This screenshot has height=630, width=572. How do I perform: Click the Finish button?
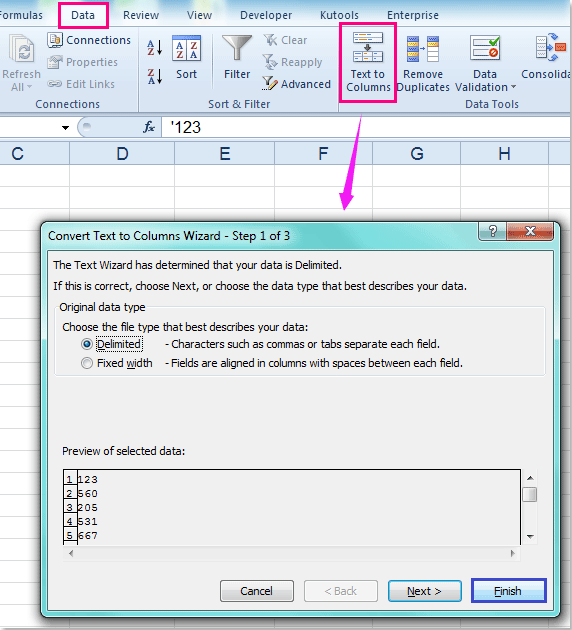(509, 591)
